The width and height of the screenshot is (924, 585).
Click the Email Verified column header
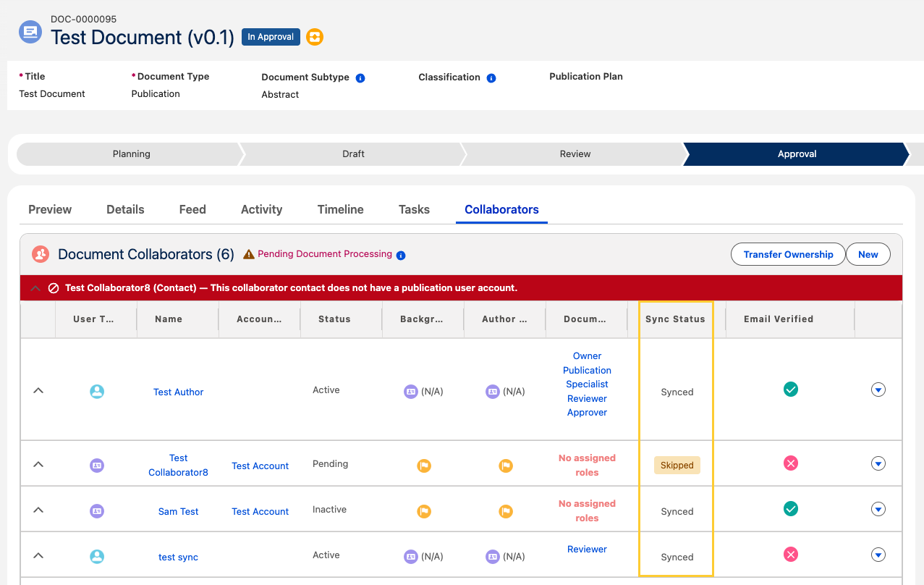click(779, 319)
